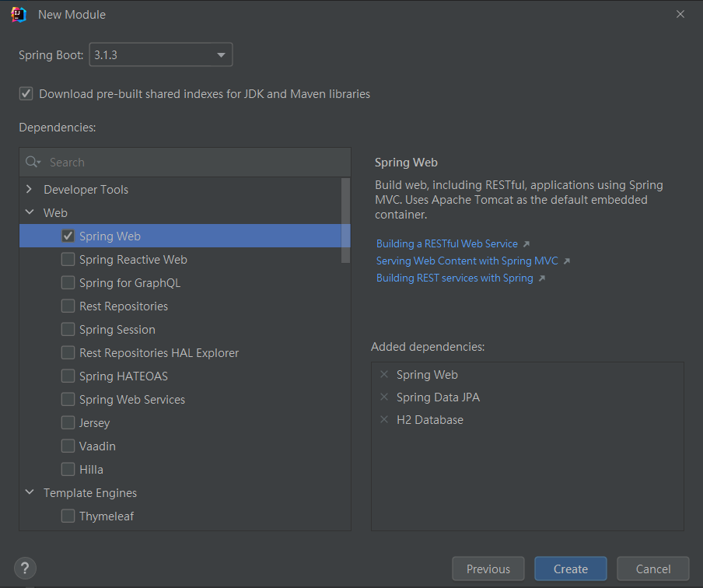Click the Cancel button
This screenshot has height=588, width=703.
(x=652, y=569)
